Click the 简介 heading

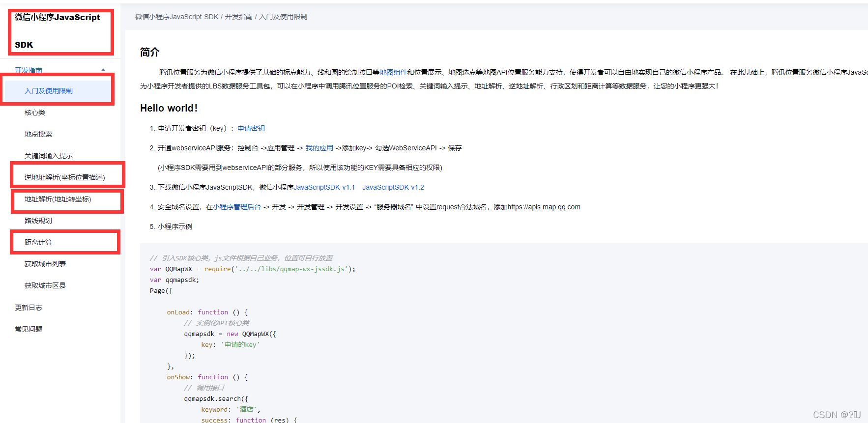click(x=150, y=52)
